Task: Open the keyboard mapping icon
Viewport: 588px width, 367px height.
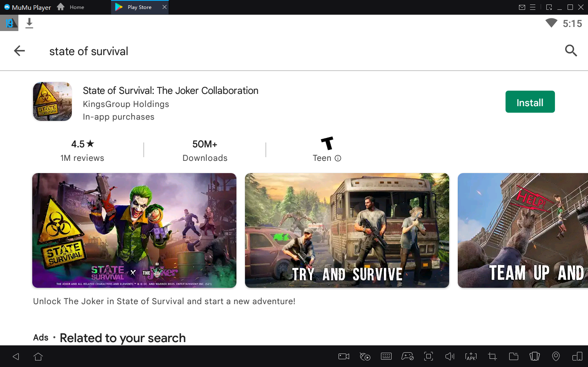Action: [x=386, y=356]
